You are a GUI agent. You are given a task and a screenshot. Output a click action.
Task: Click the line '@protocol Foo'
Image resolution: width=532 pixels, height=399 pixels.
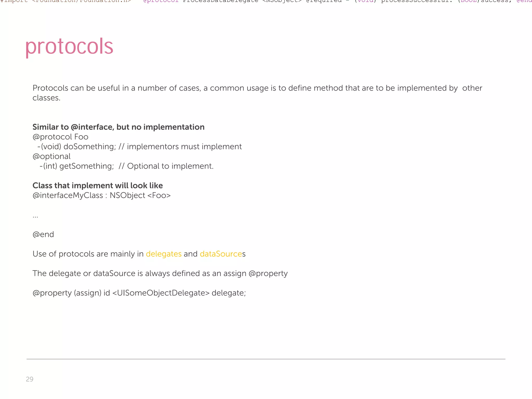click(x=60, y=137)
